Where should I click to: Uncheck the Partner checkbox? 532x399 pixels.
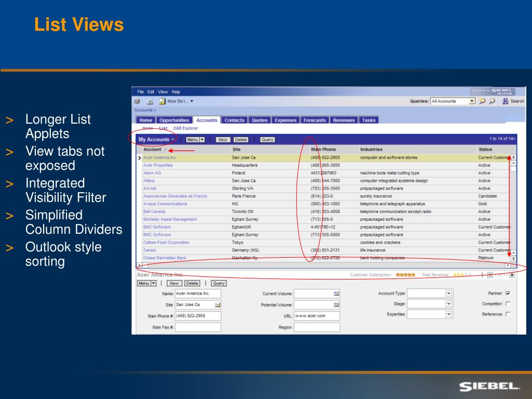508,293
